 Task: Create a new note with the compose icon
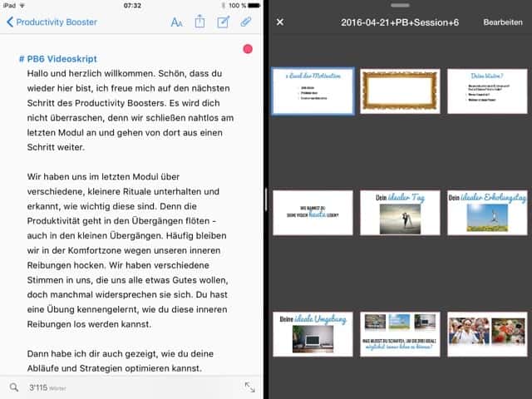(224, 22)
